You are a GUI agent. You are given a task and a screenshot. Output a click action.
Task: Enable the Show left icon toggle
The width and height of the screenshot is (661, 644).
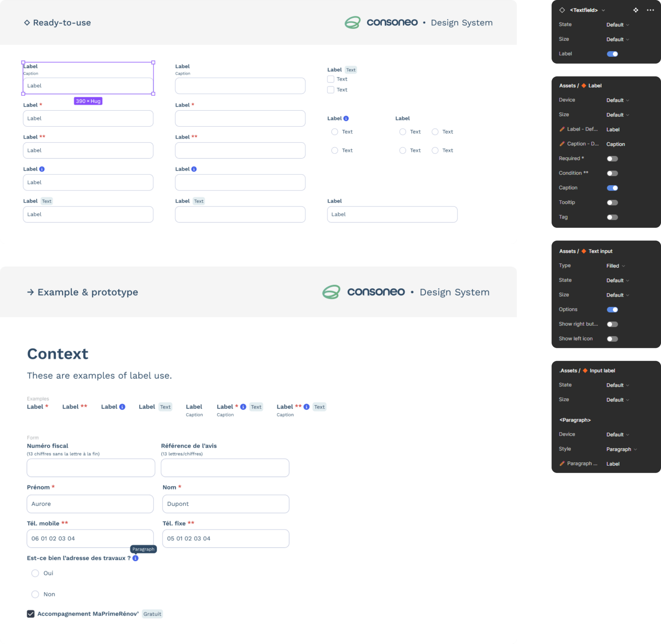pos(612,339)
